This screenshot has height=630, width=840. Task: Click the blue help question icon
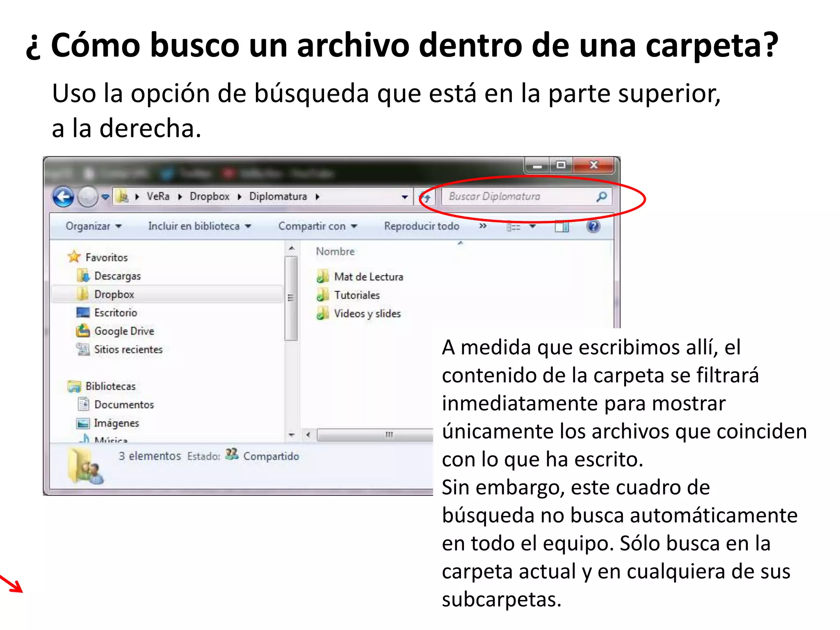click(593, 226)
